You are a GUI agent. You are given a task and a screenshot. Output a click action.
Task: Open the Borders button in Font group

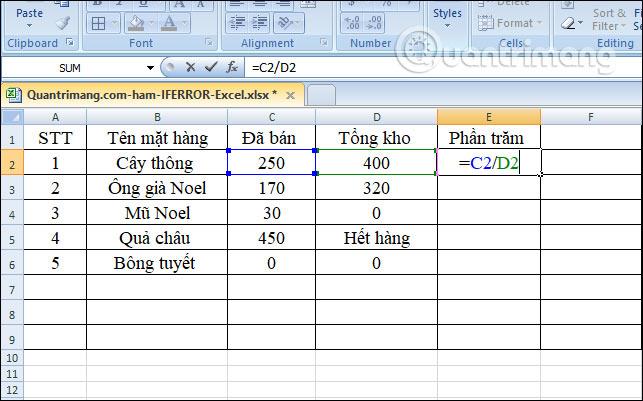(x=98, y=24)
